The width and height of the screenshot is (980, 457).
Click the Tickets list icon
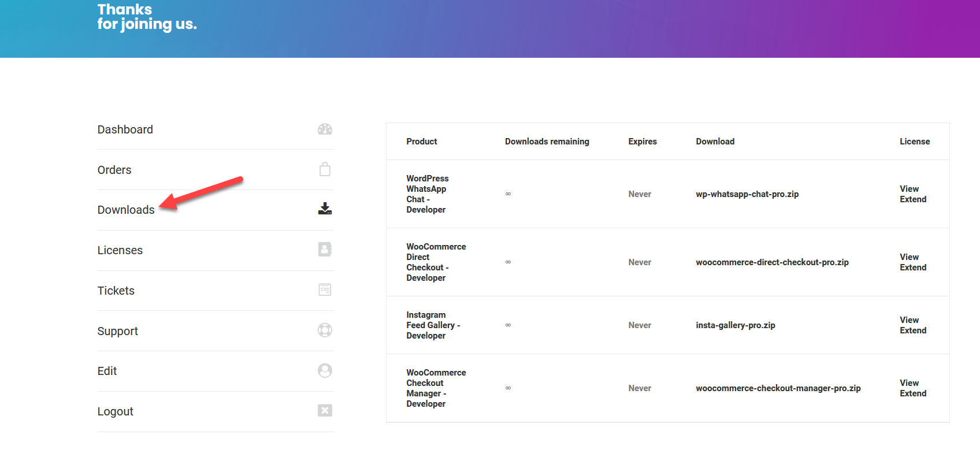325,289
